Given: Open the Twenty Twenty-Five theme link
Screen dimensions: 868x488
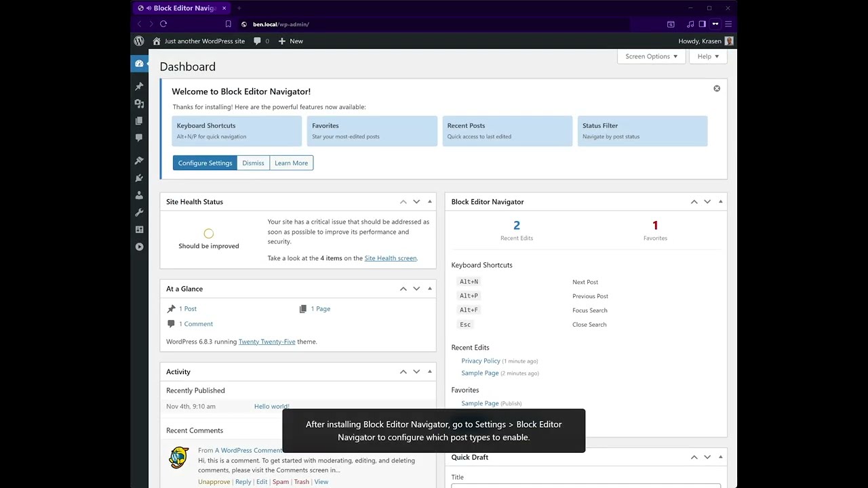Looking at the screenshot, I should 267,342.
